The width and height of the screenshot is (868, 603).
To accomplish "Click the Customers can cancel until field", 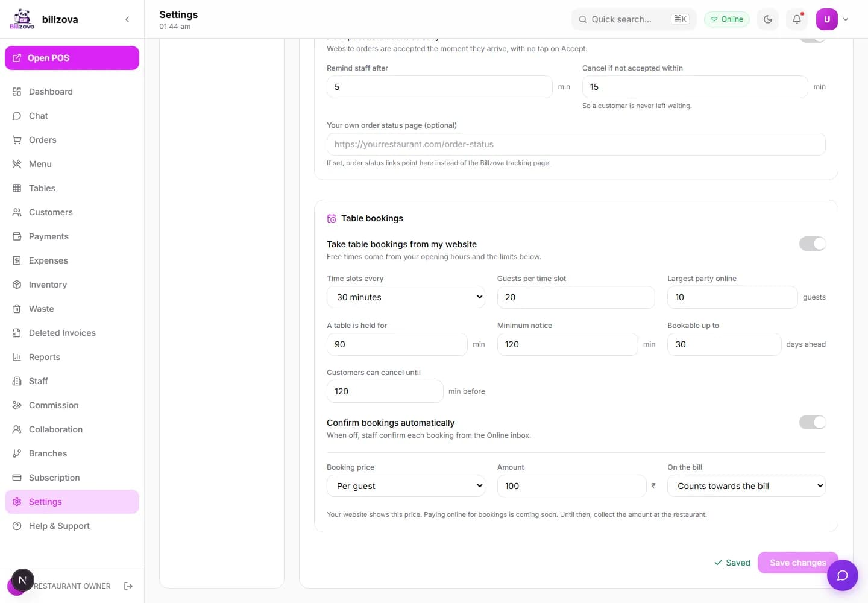I will pos(385,391).
